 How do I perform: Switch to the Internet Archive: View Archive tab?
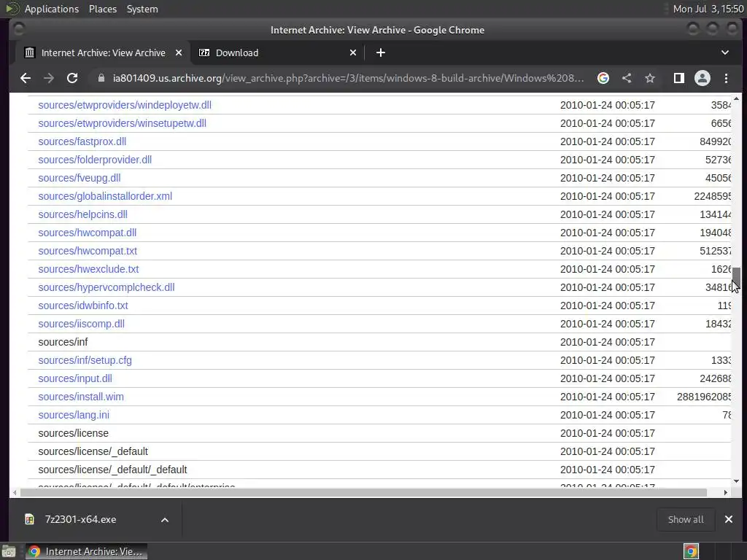click(x=103, y=52)
